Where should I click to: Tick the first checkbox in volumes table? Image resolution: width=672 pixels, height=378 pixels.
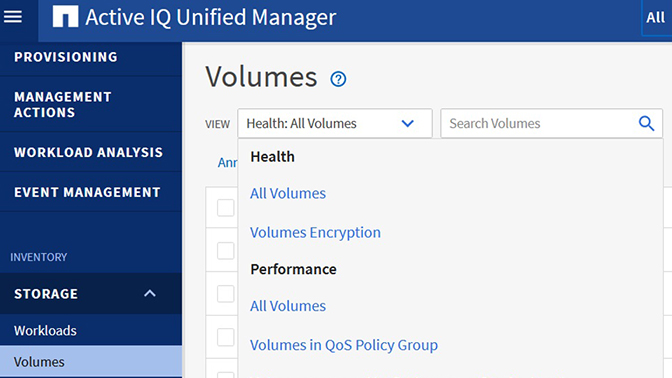click(x=225, y=208)
